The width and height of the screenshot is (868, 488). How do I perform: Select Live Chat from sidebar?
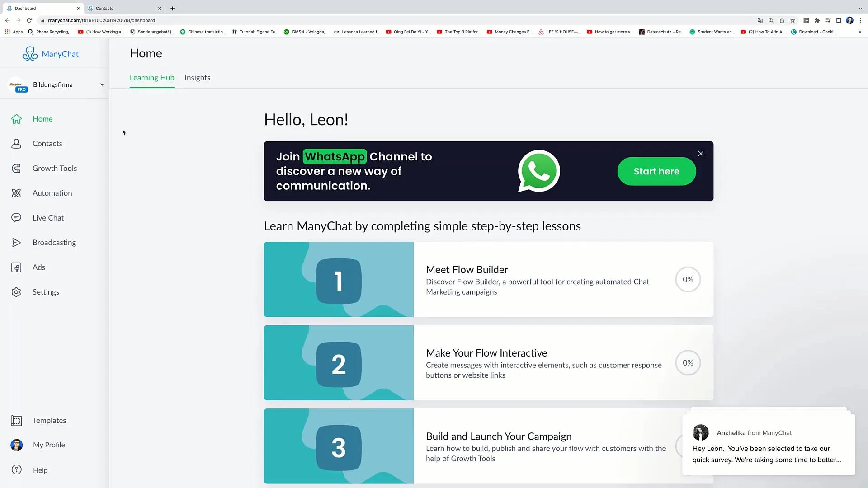[x=48, y=217]
